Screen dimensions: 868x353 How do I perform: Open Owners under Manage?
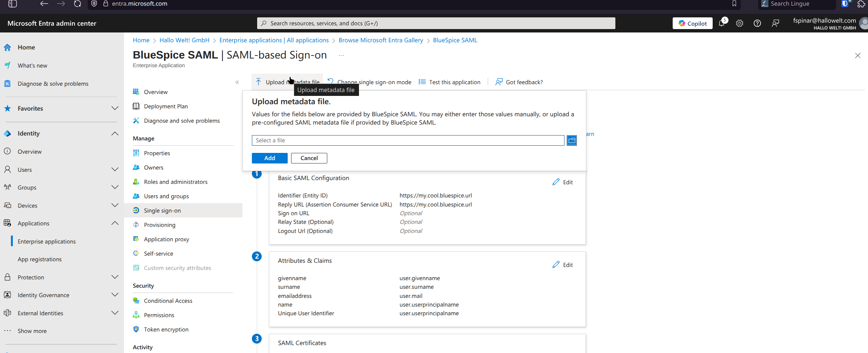pos(153,168)
